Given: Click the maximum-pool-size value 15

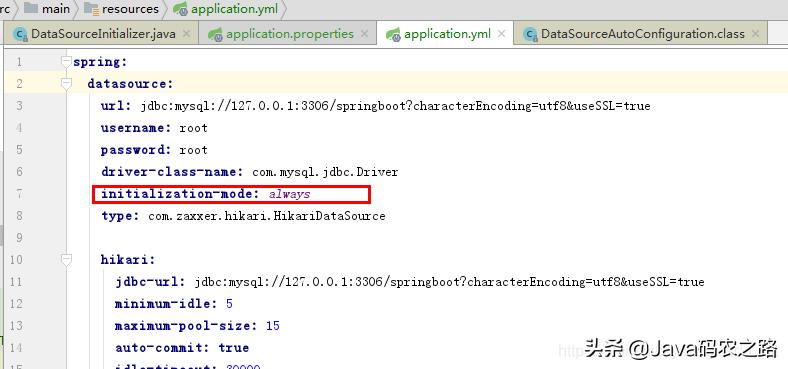Looking at the screenshot, I should point(272,326).
